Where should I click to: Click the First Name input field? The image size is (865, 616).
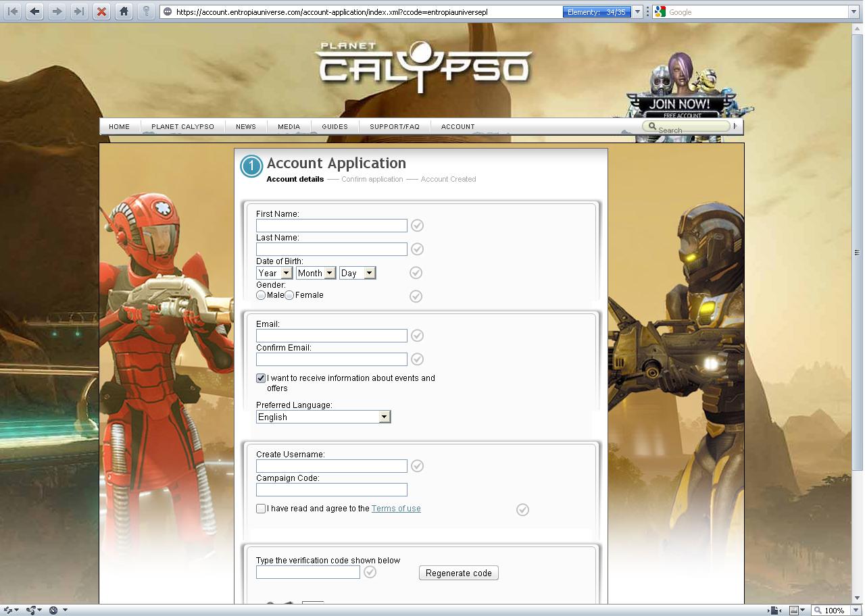pos(331,226)
